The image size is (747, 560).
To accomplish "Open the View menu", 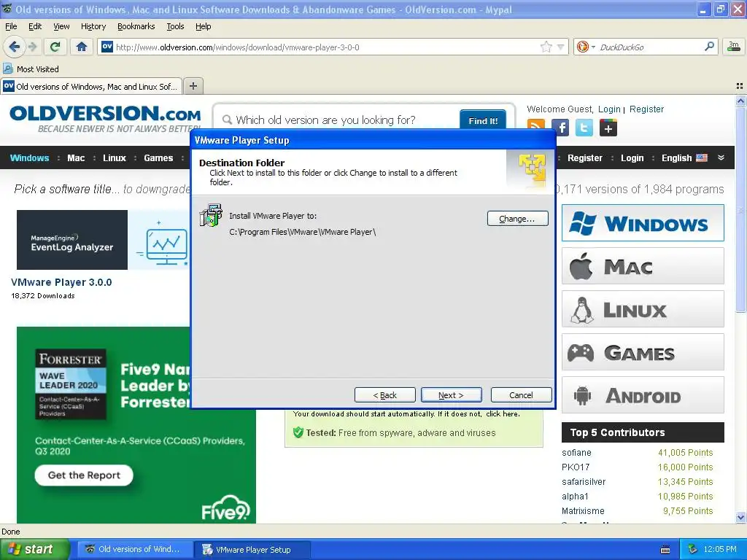I will (x=61, y=26).
